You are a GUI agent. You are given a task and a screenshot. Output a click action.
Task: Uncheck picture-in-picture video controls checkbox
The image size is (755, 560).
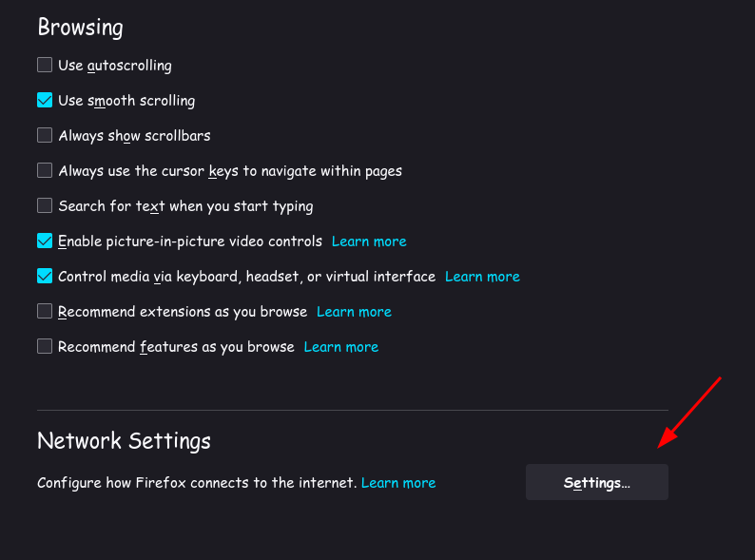pos(45,241)
